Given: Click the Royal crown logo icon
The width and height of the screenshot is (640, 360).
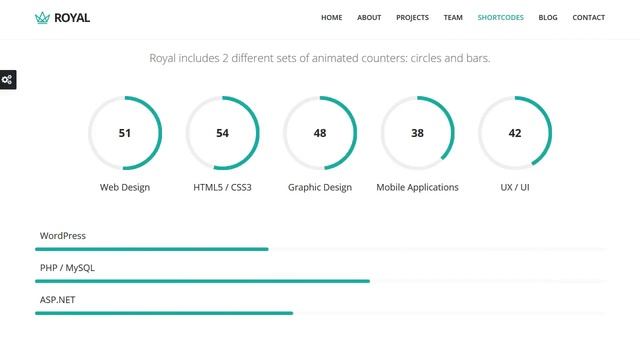Looking at the screenshot, I should pos(42,18).
